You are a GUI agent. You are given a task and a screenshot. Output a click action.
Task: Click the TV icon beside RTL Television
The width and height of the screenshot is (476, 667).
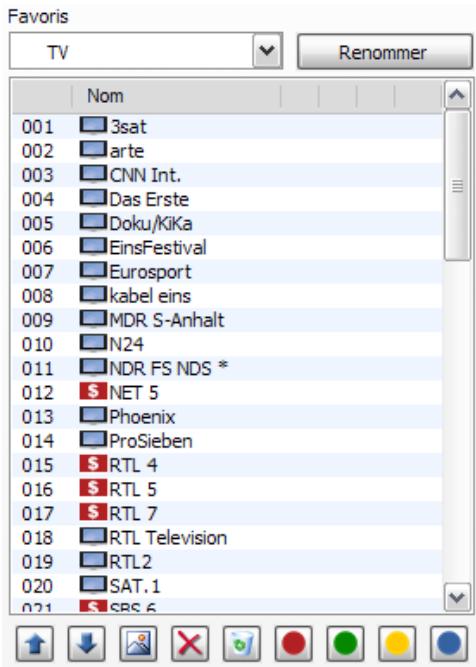pos(93,537)
